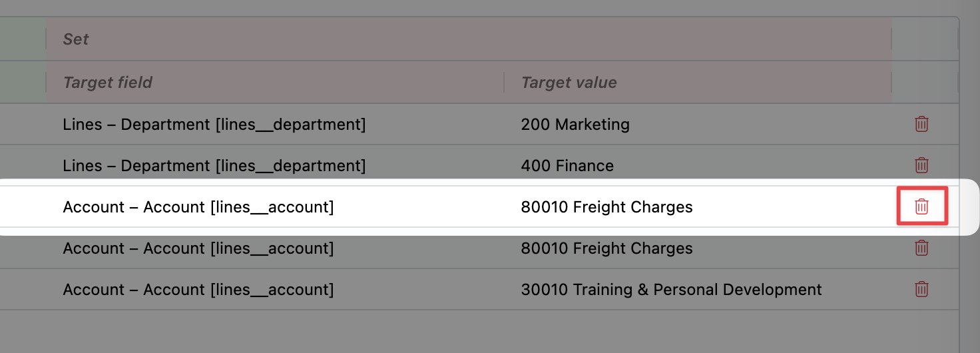The width and height of the screenshot is (980, 353).
Task: Sort by the Target field column header
Action: [x=108, y=83]
